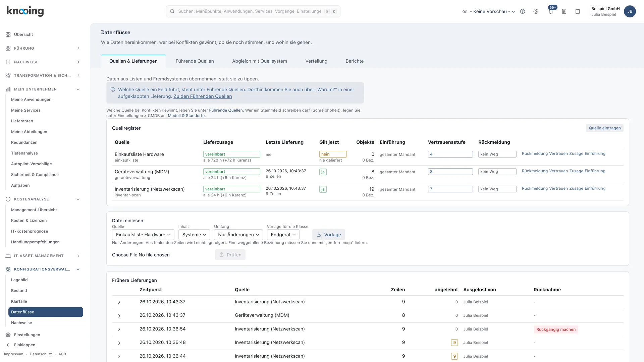Screen dimensions: 644x362
Task: Click the Transformation & Sicherheit sidebar icon
Action: [x=8, y=75]
